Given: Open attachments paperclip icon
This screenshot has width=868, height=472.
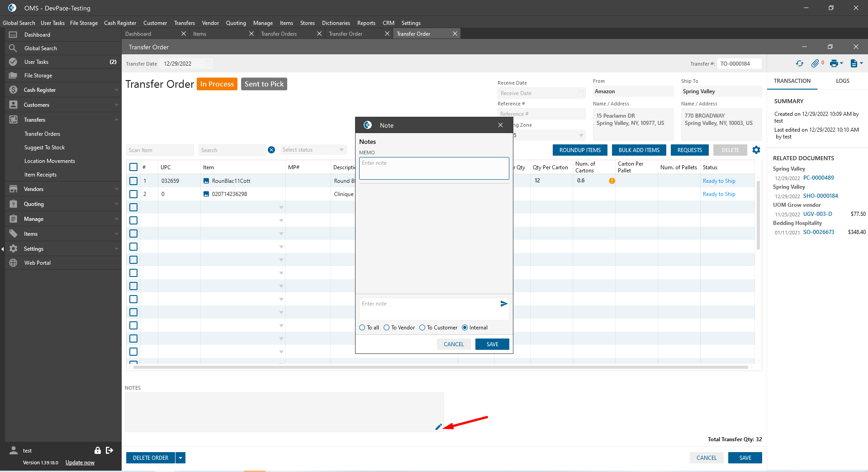Looking at the screenshot, I should point(815,63).
